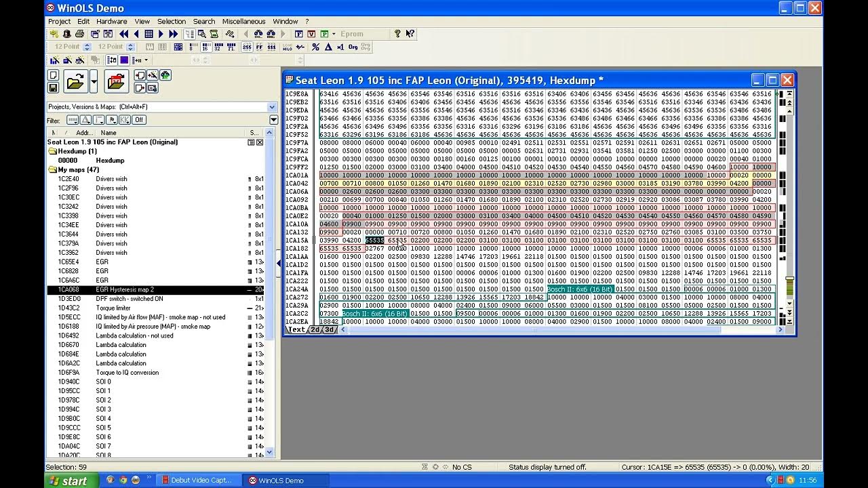
Task: Select the Text view tab
Action: pyautogui.click(x=297, y=329)
